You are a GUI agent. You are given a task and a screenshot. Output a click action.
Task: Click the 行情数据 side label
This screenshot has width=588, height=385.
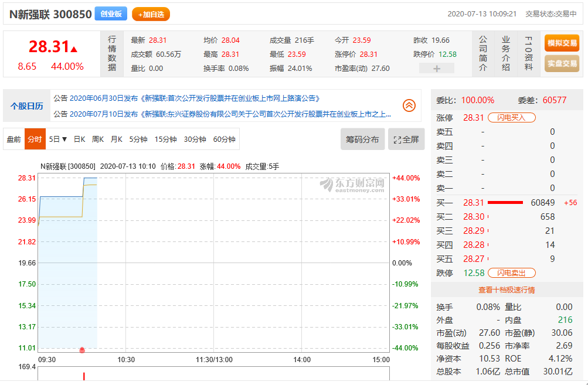click(112, 53)
